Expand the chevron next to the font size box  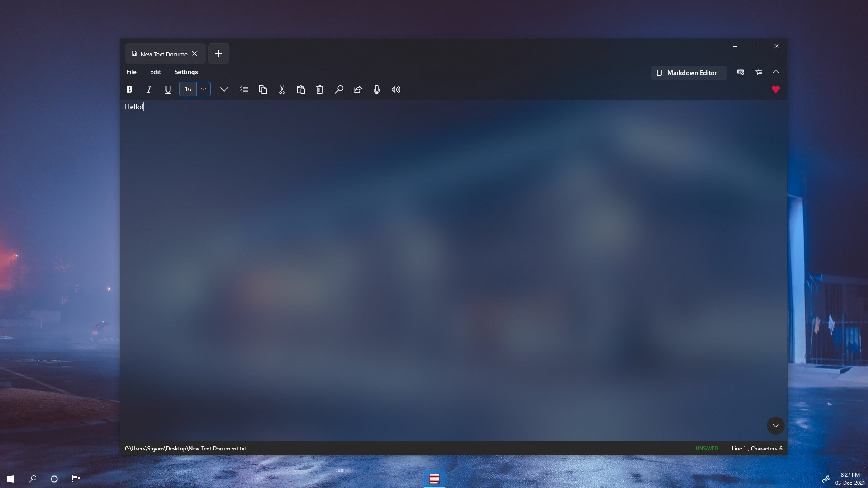click(x=224, y=89)
